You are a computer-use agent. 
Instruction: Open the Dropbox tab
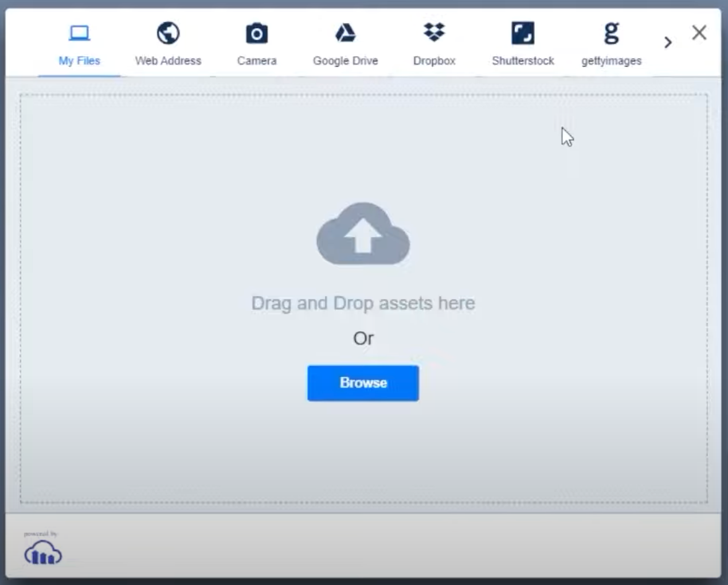point(434,60)
